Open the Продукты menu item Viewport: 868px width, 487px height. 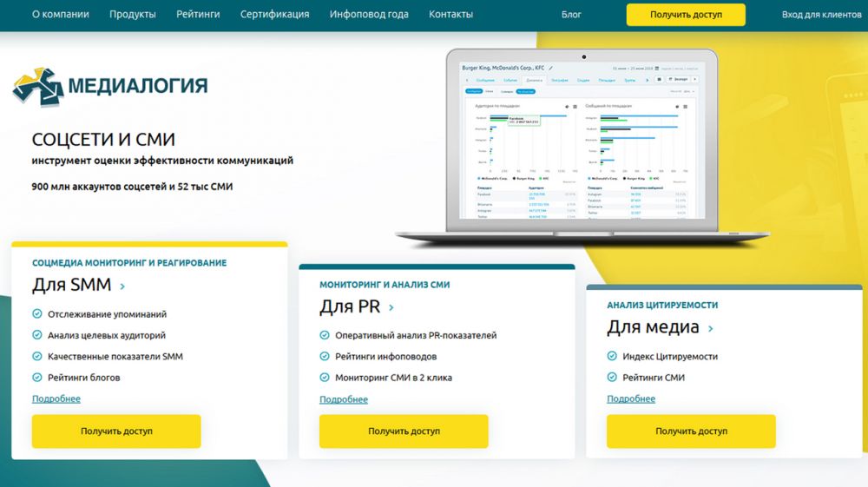(x=133, y=15)
